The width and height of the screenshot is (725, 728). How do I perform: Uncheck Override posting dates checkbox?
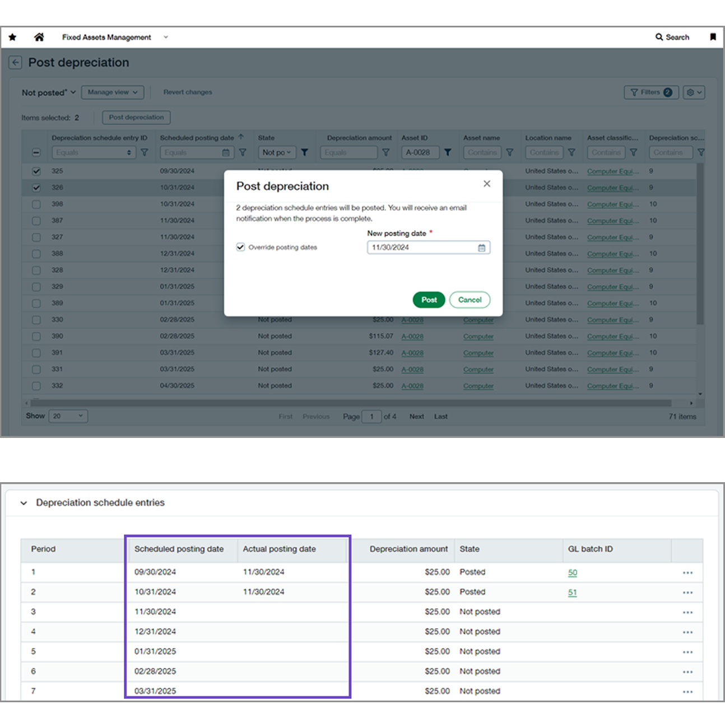point(241,247)
